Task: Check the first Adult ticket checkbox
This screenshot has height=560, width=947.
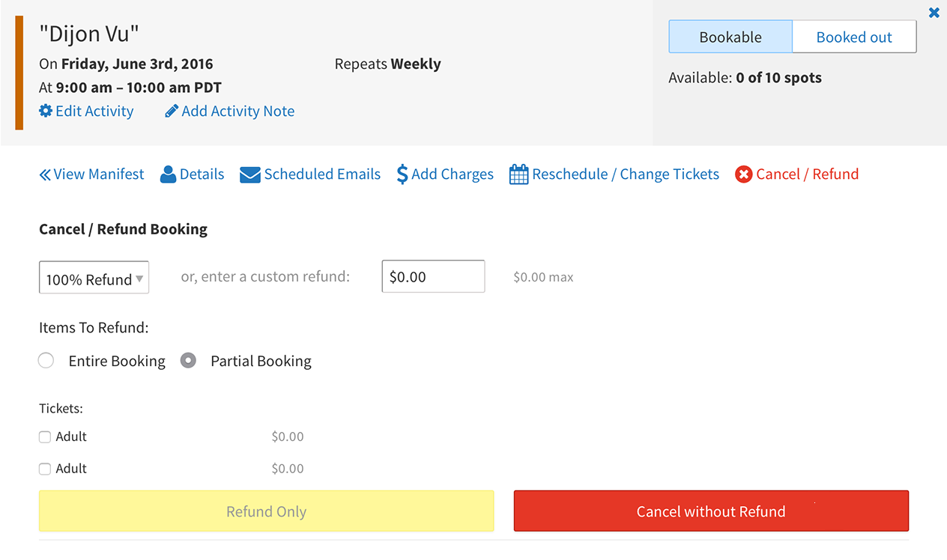Action: coord(45,437)
